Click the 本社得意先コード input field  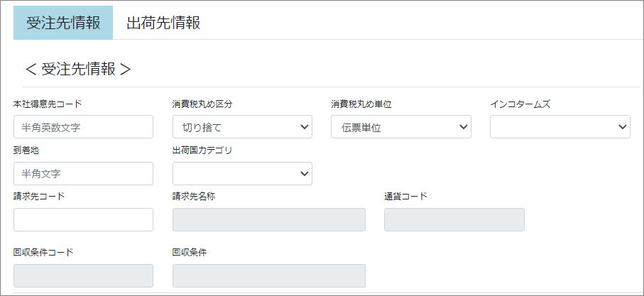click(83, 127)
